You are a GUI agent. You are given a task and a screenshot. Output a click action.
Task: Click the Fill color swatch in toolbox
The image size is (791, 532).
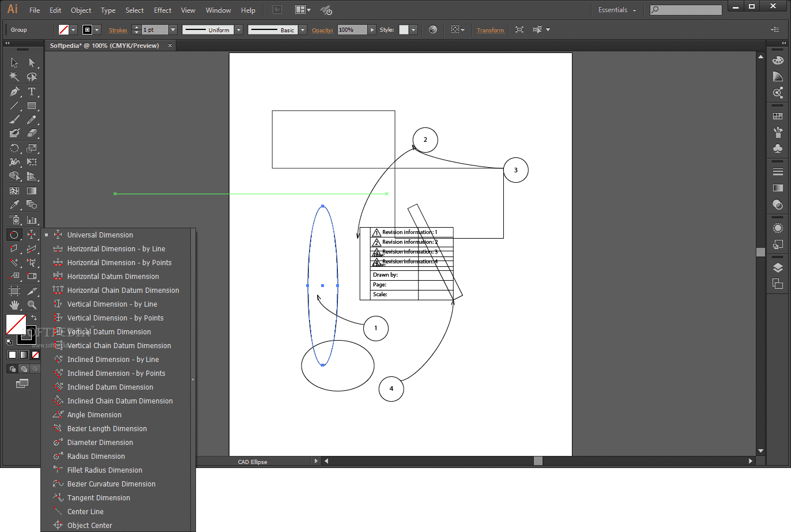16,325
